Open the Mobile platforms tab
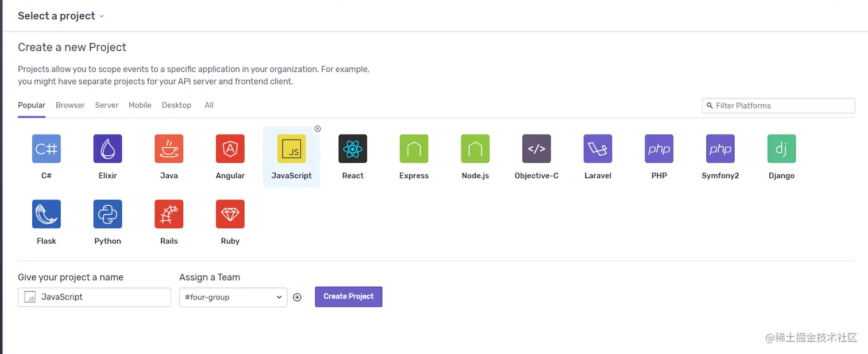 140,105
